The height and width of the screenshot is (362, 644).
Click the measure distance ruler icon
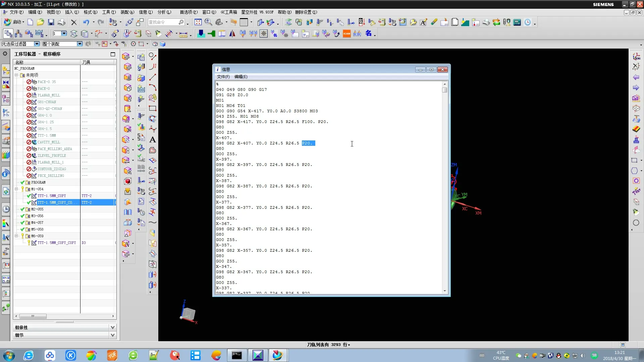(x=183, y=34)
